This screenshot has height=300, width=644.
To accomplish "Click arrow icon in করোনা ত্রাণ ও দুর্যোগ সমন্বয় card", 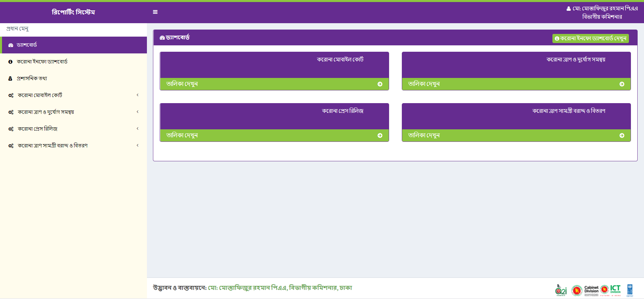I will click(622, 84).
